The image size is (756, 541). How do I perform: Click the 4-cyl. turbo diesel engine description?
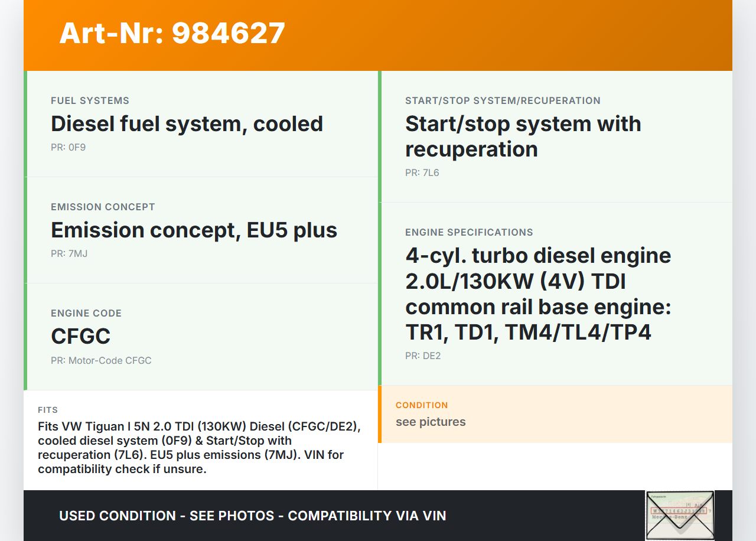point(538,294)
